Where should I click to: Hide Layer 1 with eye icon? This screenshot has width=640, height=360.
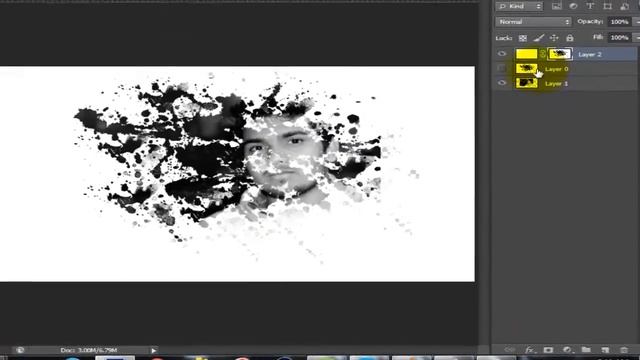click(502, 83)
